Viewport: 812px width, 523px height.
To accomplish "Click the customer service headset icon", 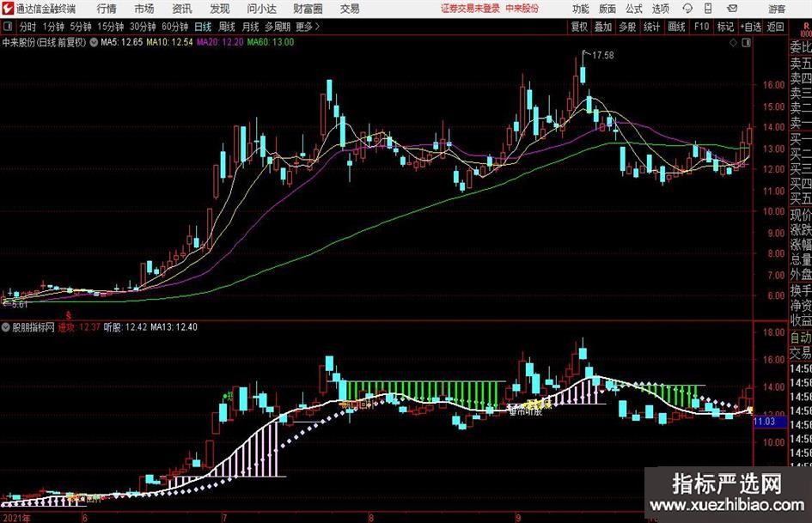I will click(x=687, y=9).
